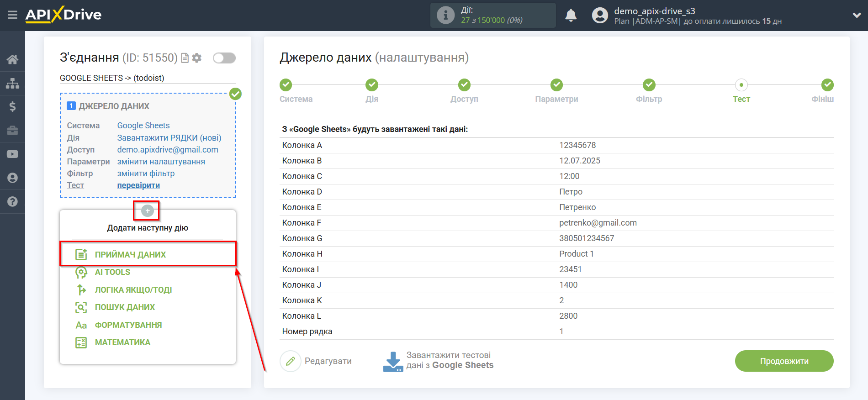The image size is (868, 400).
Task: Open connections sitemap icon in sidebar
Action: tap(12, 83)
